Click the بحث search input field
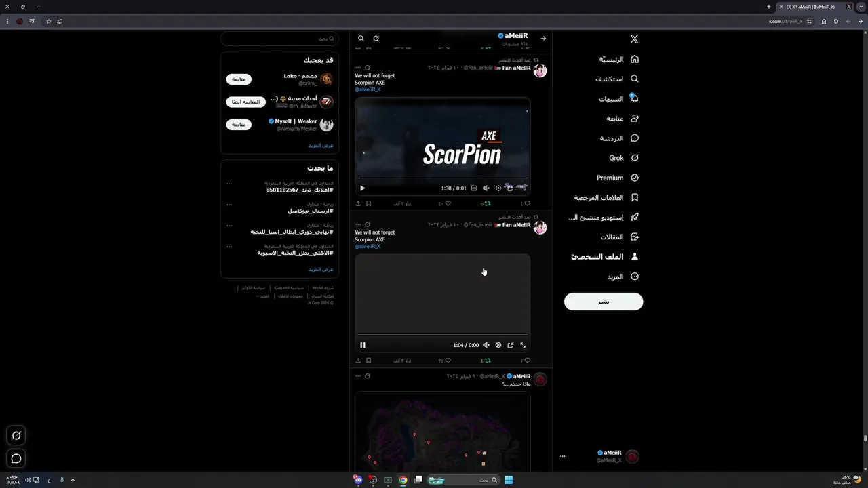Image resolution: width=868 pixels, height=488 pixels. [x=279, y=39]
